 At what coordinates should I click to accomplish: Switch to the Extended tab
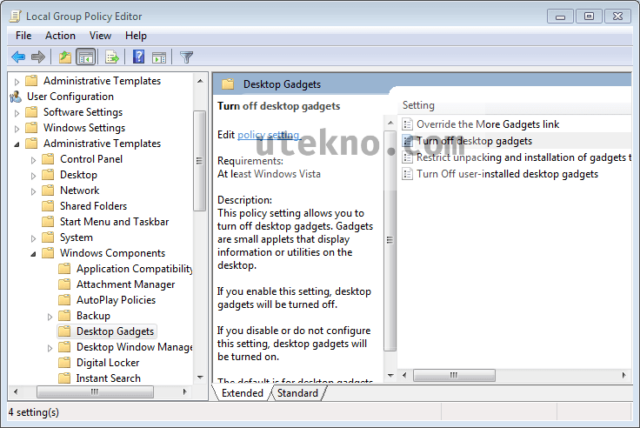click(x=242, y=393)
